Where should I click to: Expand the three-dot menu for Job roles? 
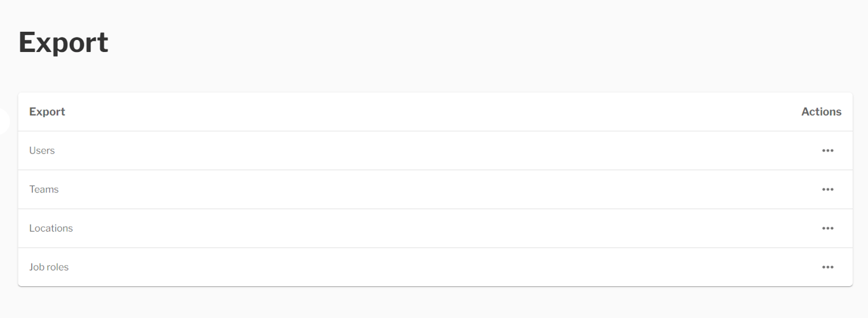(x=827, y=267)
